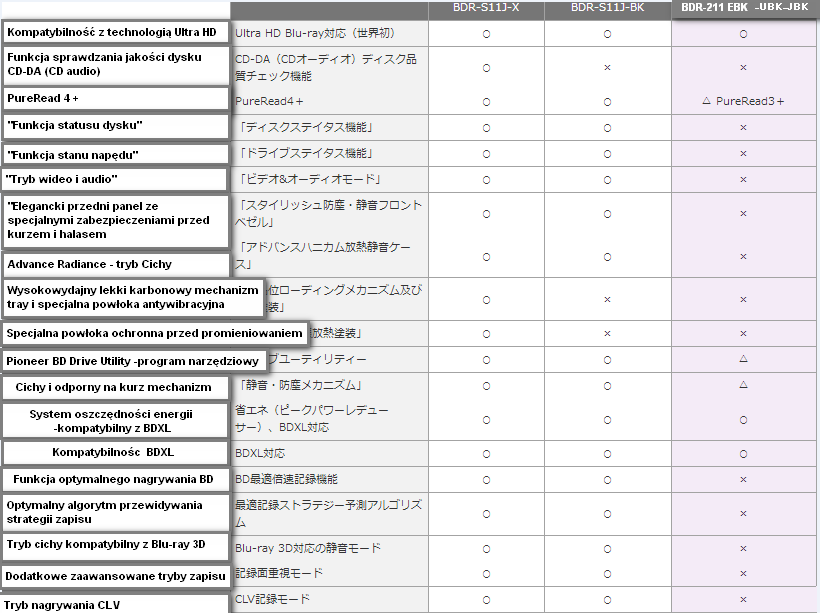Select the CLV記録モード row × under BDR-211 EBK
The image size is (820, 613).
pyautogui.click(x=743, y=599)
